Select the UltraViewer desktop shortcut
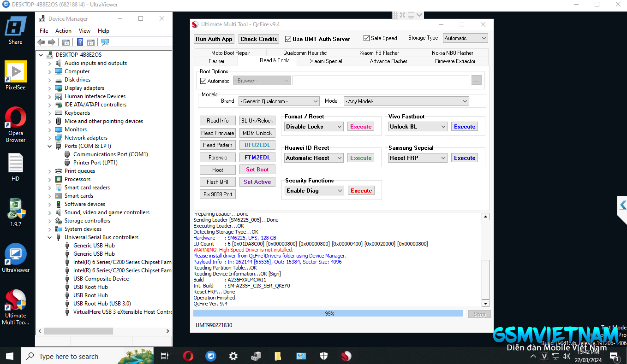 16,258
